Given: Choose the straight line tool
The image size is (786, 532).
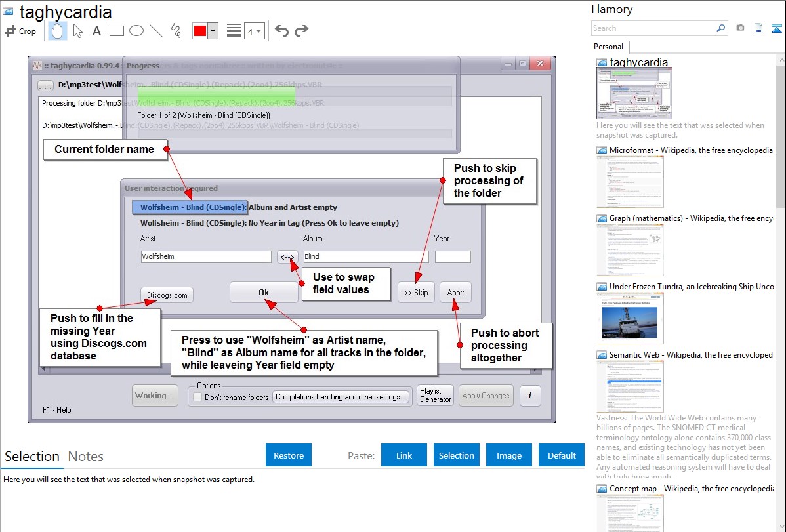Looking at the screenshot, I should pyautogui.click(x=156, y=31).
